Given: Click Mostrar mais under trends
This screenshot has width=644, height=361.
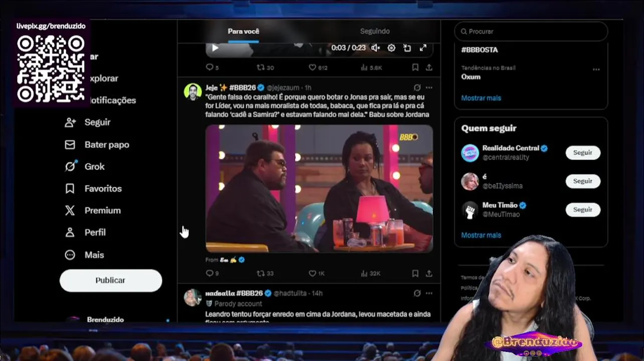Looking at the screenshot, I should tap(481, 98).
